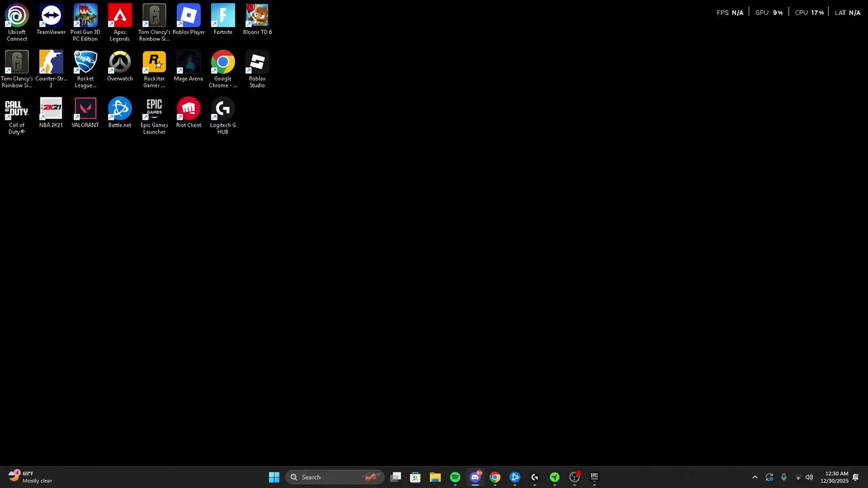The height and width of the screenshot is (488, 868).
Task: Select the NBA 2K21 desktop shortcut
Action: tap(51, 113)
